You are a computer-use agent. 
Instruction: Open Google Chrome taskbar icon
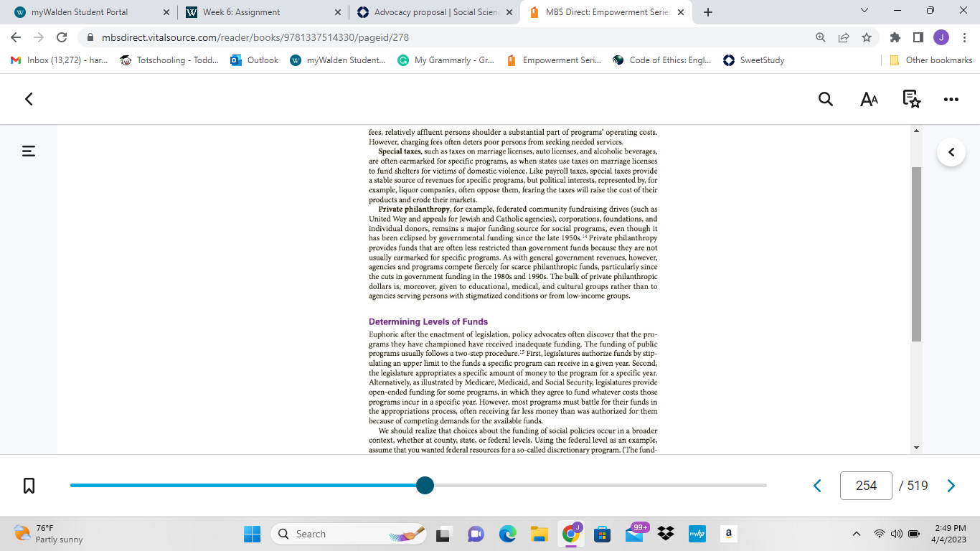pyautogui.click(x=571, y=534)
